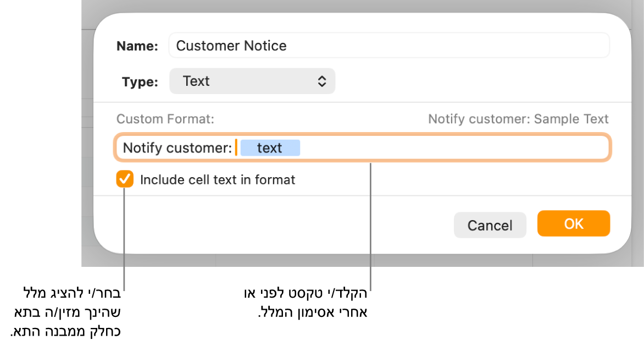Select the blue "text" token

(270, 148)
